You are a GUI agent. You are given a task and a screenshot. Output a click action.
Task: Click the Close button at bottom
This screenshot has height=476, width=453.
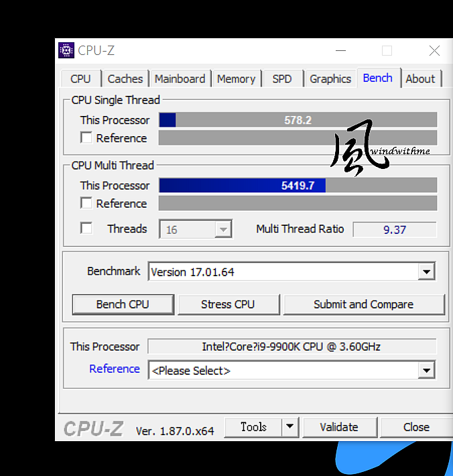tap(416, 427)
